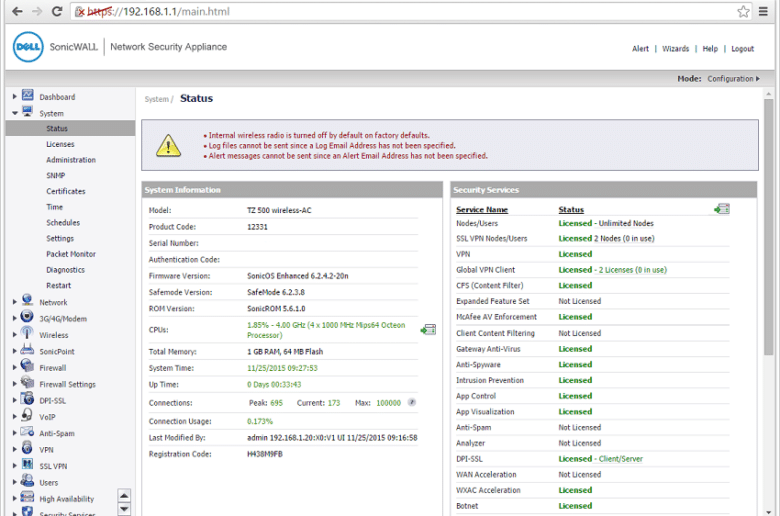This screenshot has width=780, height=516.
Task: Open the Restart page
Action: pos(59,285)
